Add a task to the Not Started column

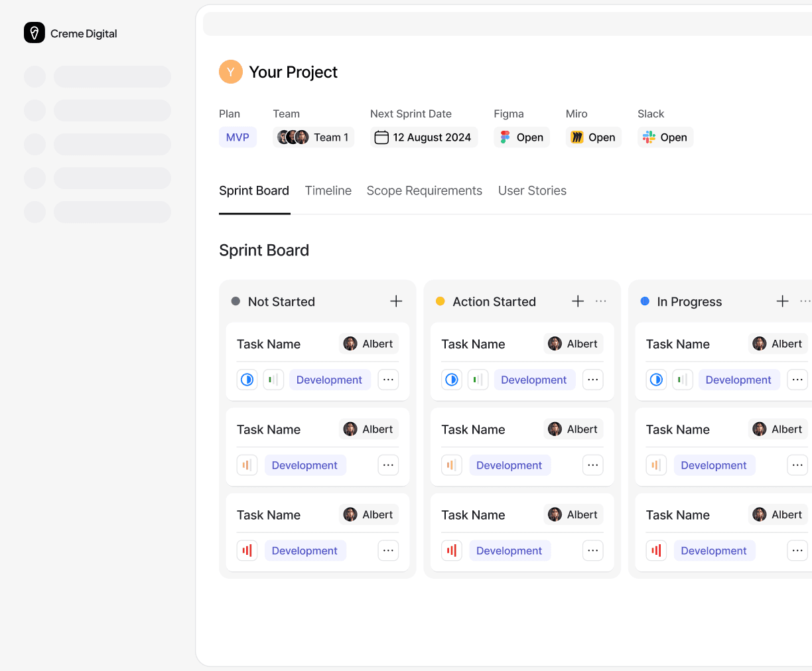tap(396, 301)
